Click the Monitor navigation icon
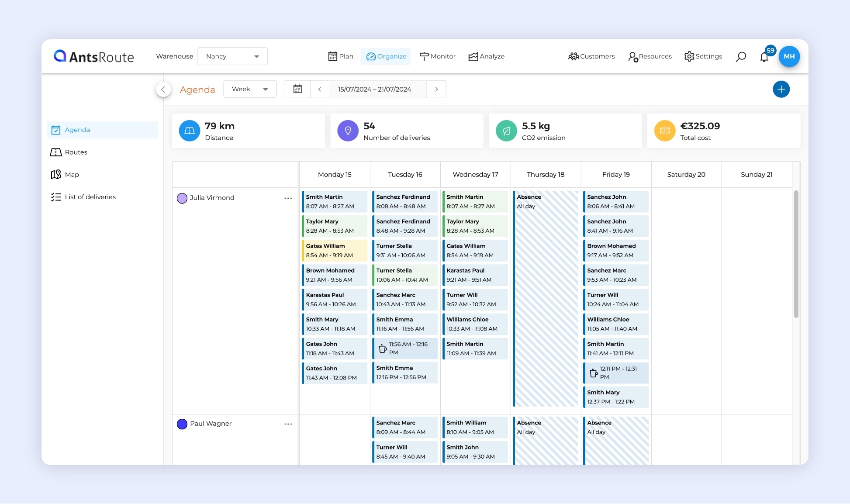Viewport: 850px width, 504px height. pos(424,56)
